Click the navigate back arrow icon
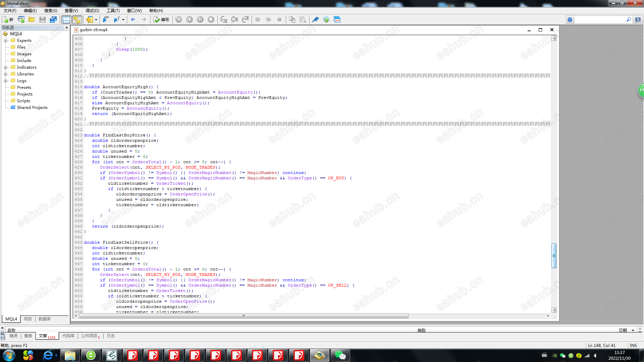The height and width of the screenshot is (362, 644). coord(133,19)
